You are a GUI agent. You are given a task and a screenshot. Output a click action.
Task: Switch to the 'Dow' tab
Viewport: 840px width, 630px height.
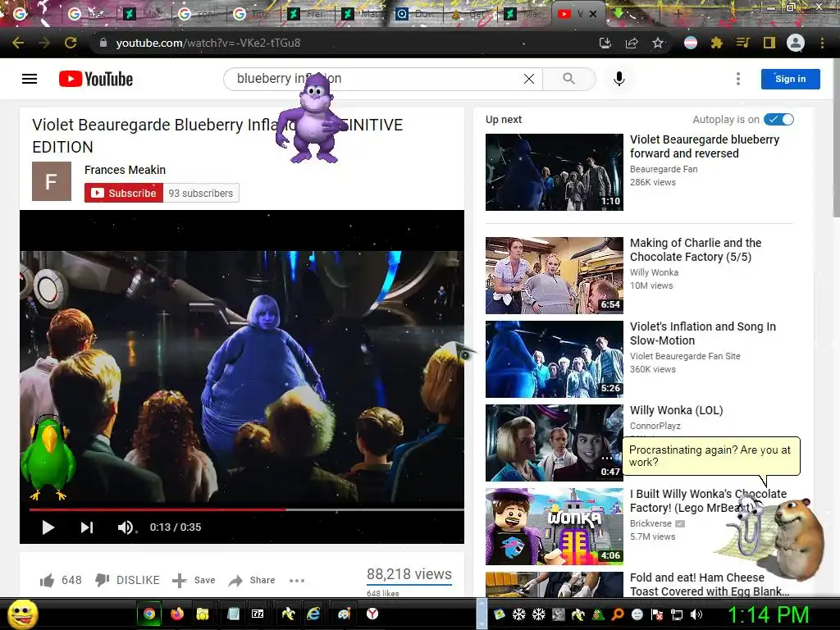pos(416,14)
